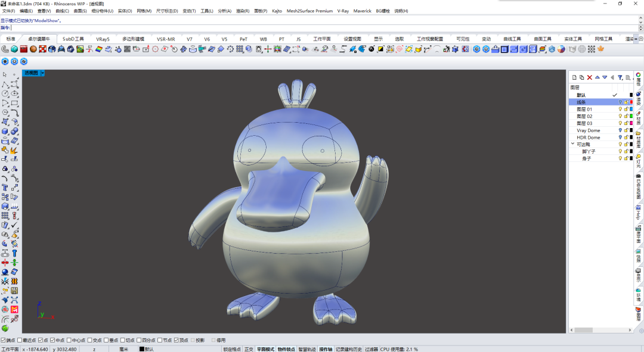Toggle 中点 midpoint snap checkbox
The image size is (644, 352).
click(52, 340)
